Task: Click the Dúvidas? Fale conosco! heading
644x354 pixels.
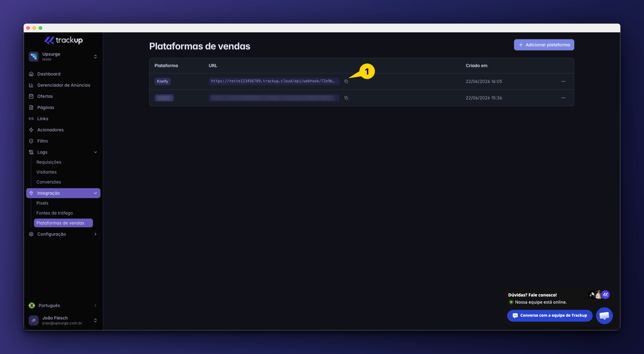Action: (532, 295)
